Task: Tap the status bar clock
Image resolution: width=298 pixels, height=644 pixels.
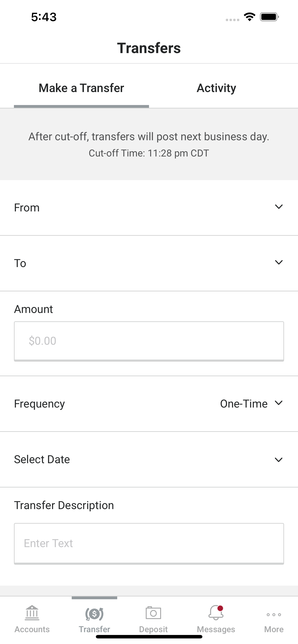Action: pos(44,17)
